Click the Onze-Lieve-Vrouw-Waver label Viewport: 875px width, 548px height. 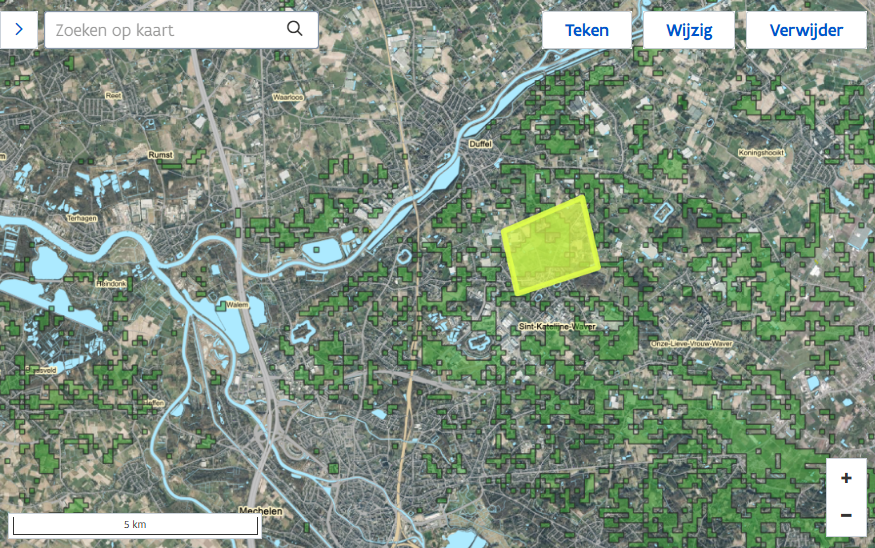691,344
